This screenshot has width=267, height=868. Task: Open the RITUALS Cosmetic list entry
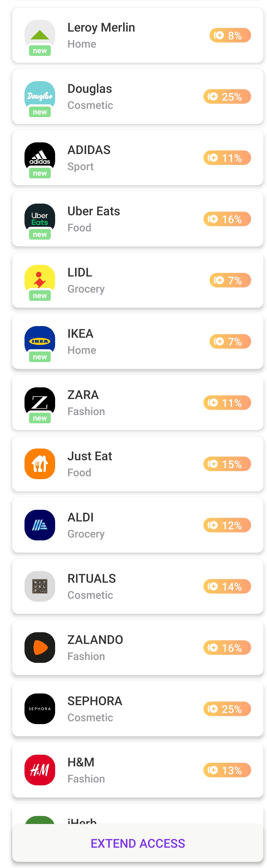coord(138,586)
